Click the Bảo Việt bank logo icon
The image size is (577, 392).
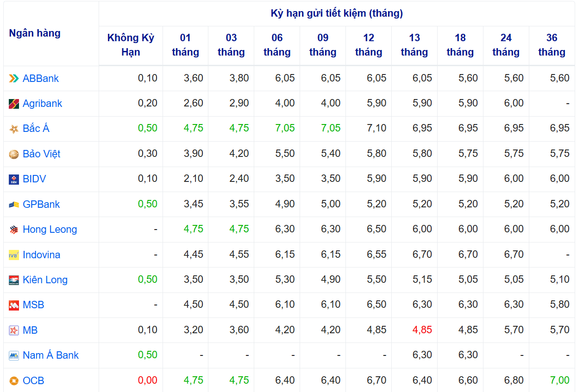point(14,154)
